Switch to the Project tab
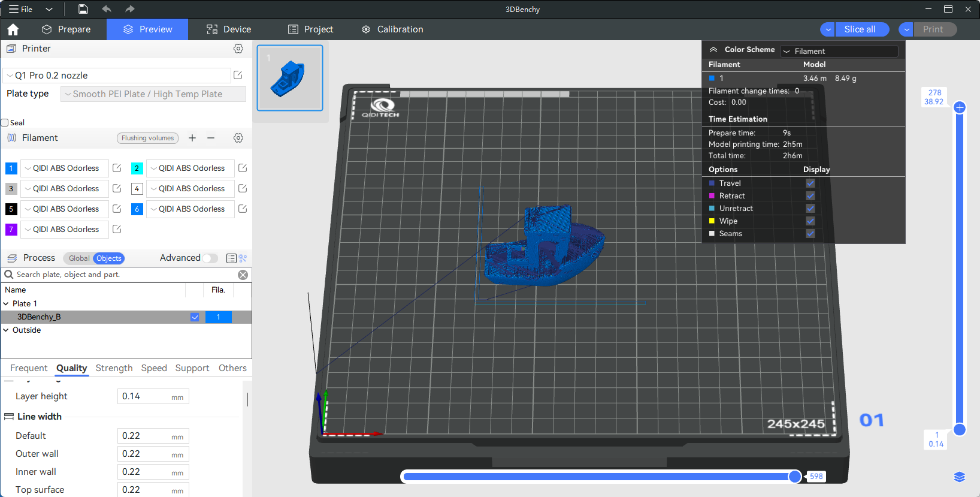This screenshot has width=980, height=497. pos(310,29)
